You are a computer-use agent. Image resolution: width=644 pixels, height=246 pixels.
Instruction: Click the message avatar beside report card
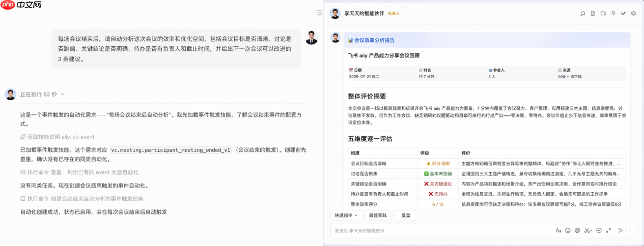(335, 38)
